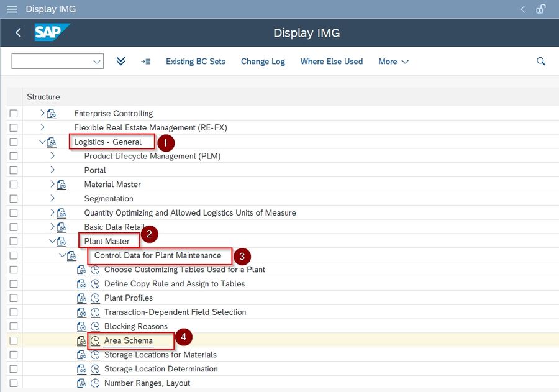The width and height of the screenshot is (559, 392).
Task: Expand the Material Master node
Action: pyautogui.click(x=52, y=184)
